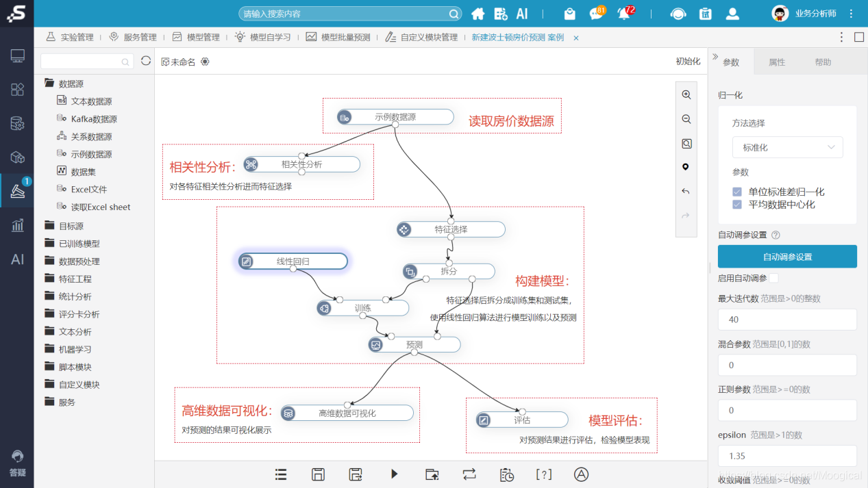Screen dimensions: 868x488
Task: Click the undo arrow beside the canvas
Action: pyautogui.click(x=686, y=191)
